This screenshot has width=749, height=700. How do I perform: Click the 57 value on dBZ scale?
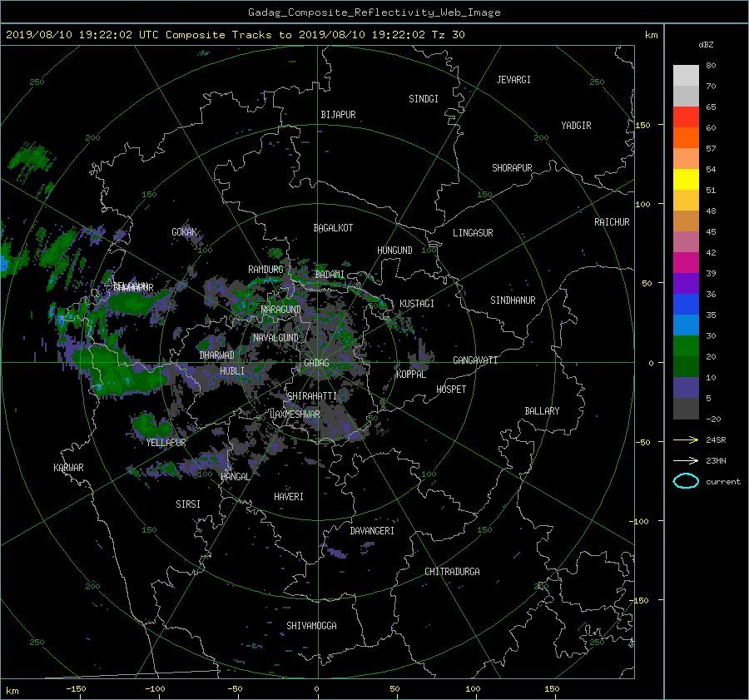[x=711, y=149]
